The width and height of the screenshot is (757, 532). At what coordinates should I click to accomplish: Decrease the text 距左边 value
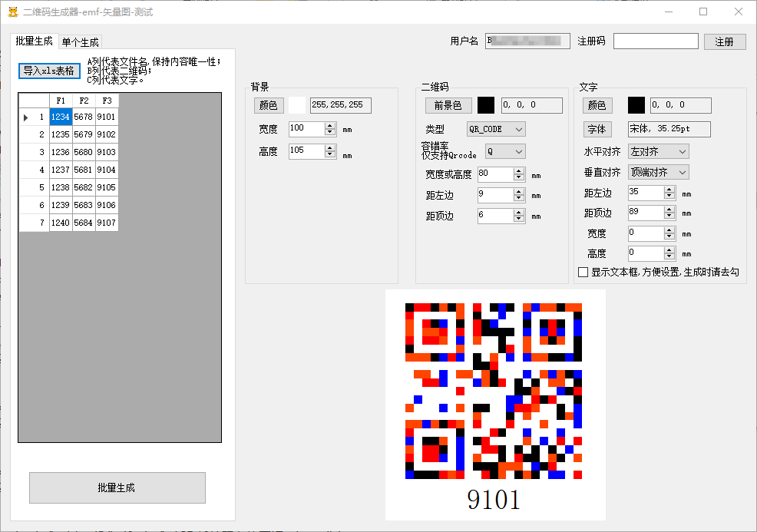coord(669,196)
